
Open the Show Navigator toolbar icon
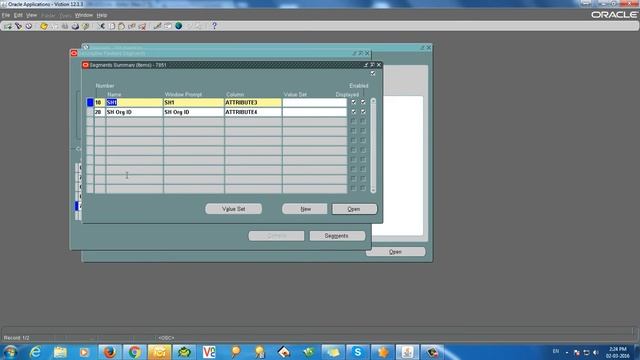(x=29, y=26)
